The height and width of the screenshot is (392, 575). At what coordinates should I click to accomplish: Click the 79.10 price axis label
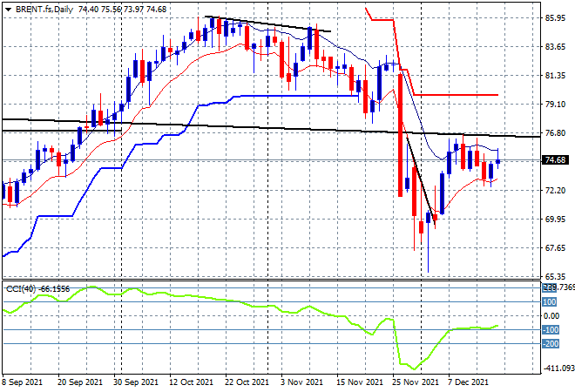tap(555, 105)
